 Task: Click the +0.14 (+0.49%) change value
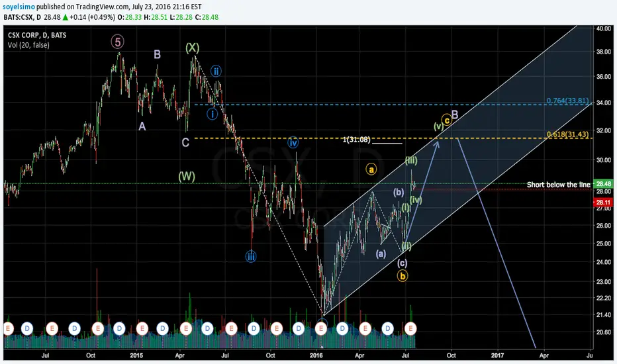pos(93,17)
